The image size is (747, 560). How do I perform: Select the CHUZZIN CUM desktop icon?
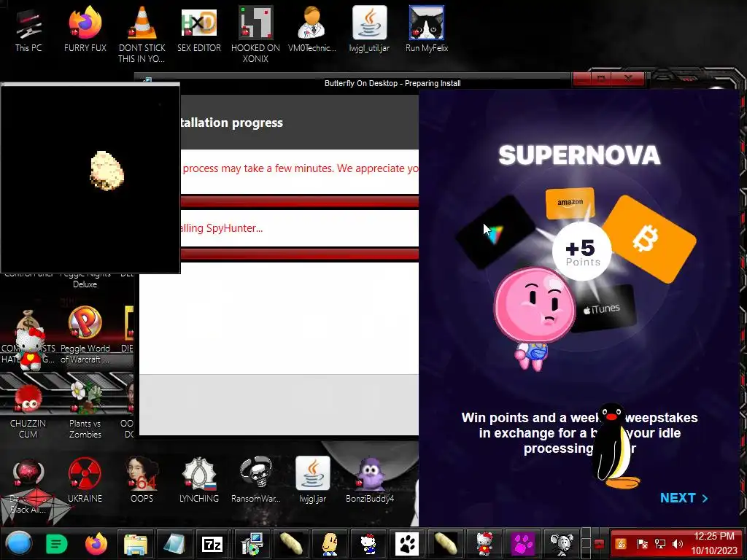(28, 411)
